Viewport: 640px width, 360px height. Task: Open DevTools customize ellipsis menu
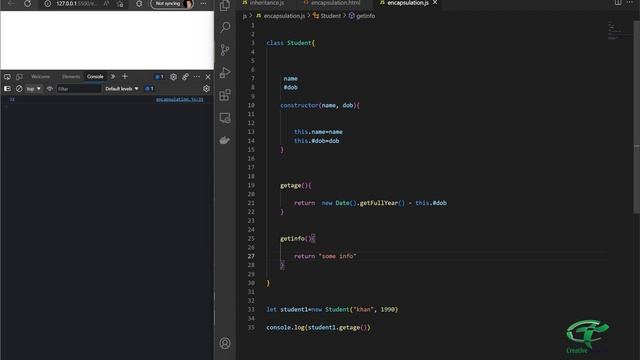point(197,77)
